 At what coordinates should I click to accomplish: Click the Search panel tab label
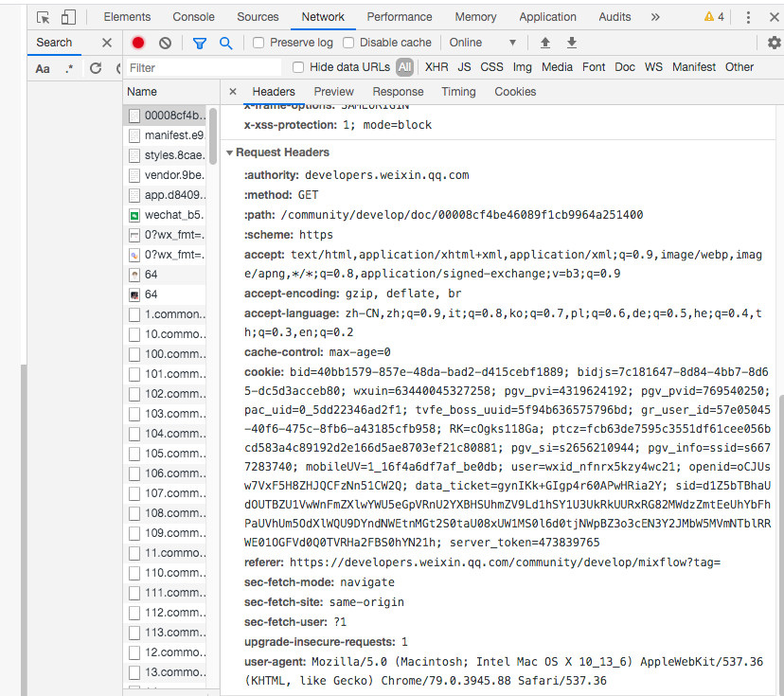(x=54, y=43)
